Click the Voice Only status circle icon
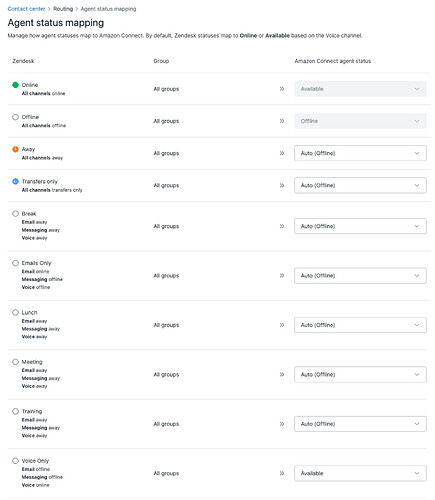Image resolution: width=435 pixels, height=500 pixels. pyautogui.click(x=15, y=461)
